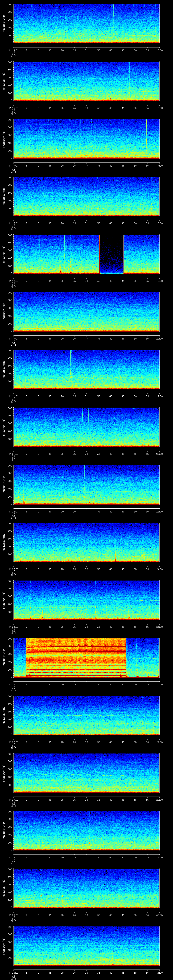Select the 11:27:00 spectrogram panel
173x980 pixels.
pyautogui.click(x=87, y=773)
